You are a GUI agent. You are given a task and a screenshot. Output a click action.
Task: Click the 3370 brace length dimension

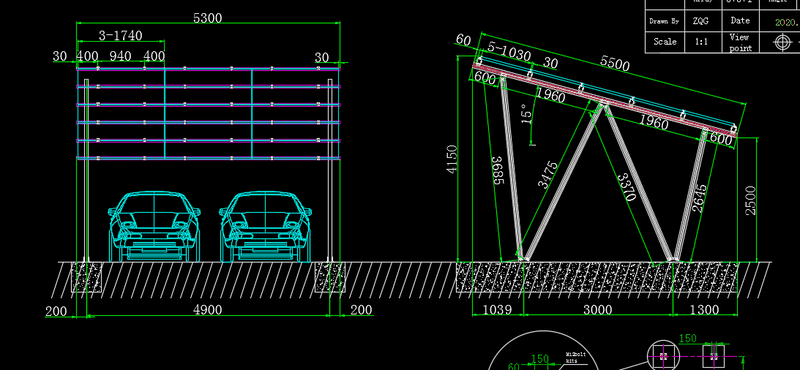click(x=627, y=187)
